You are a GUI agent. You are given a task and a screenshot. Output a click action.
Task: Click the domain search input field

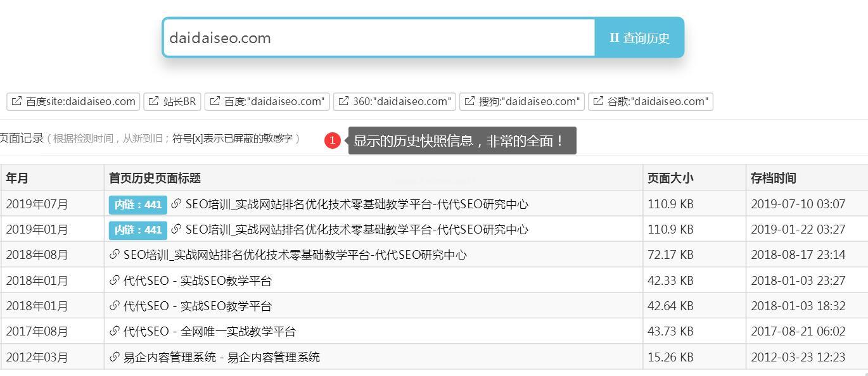379,38
